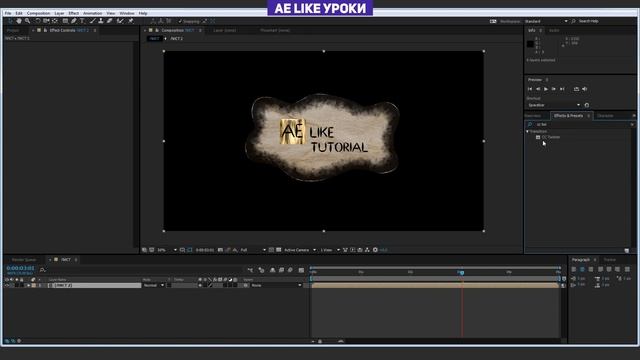Select the CC Twister effect
This screenshot has height=360, width=640.
tap(551, 137)
